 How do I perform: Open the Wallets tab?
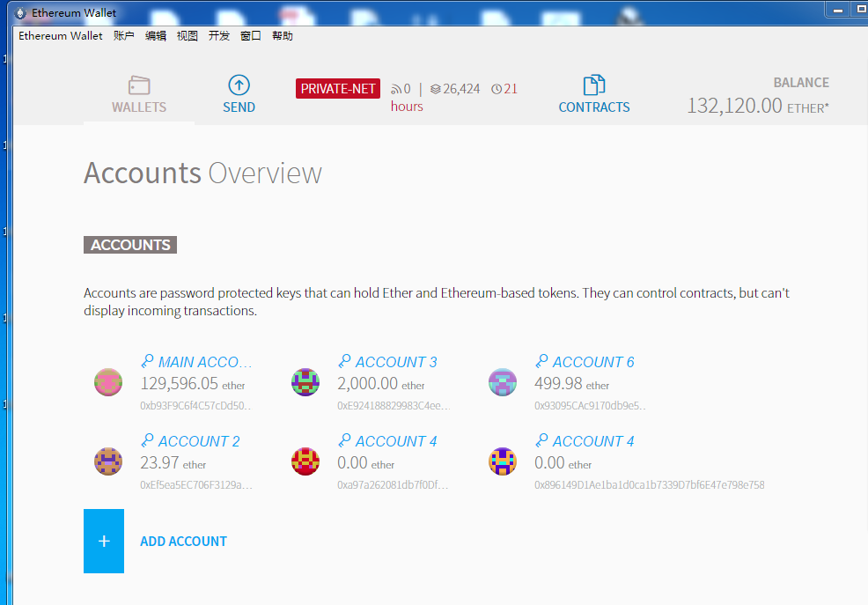click(x=139, y=94)
